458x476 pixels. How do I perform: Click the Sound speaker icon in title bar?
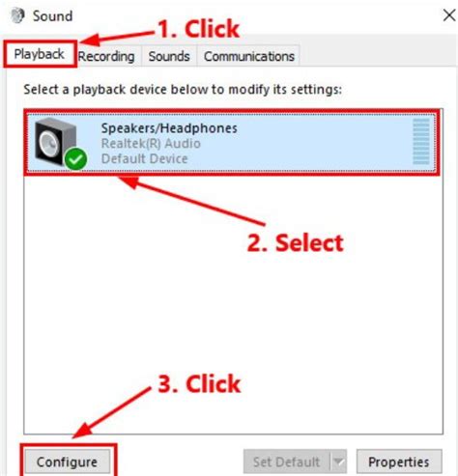(17, 15)
